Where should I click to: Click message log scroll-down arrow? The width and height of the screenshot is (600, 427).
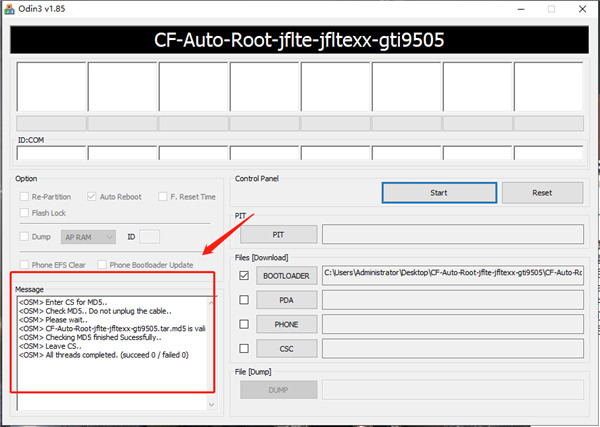pos(212,405)
